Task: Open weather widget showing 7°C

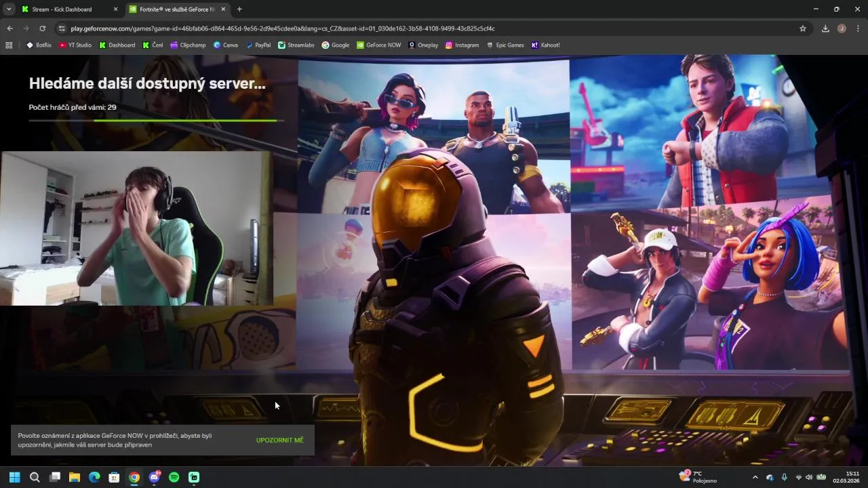Action: pos(698,477)
